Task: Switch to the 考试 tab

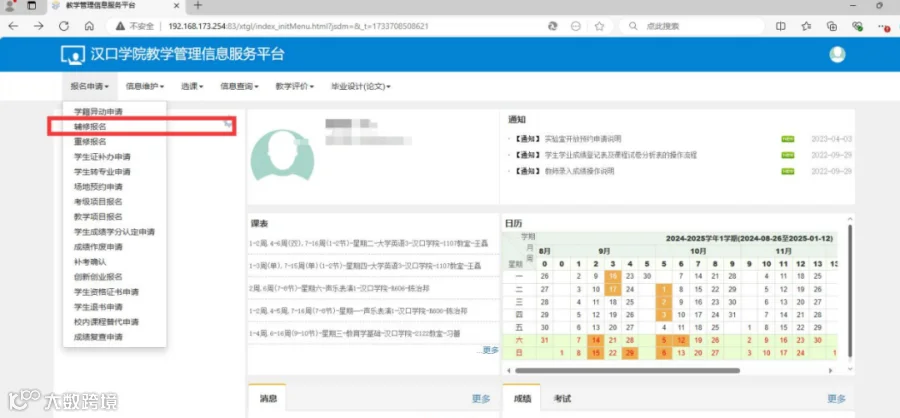Action: coord(562,399)
